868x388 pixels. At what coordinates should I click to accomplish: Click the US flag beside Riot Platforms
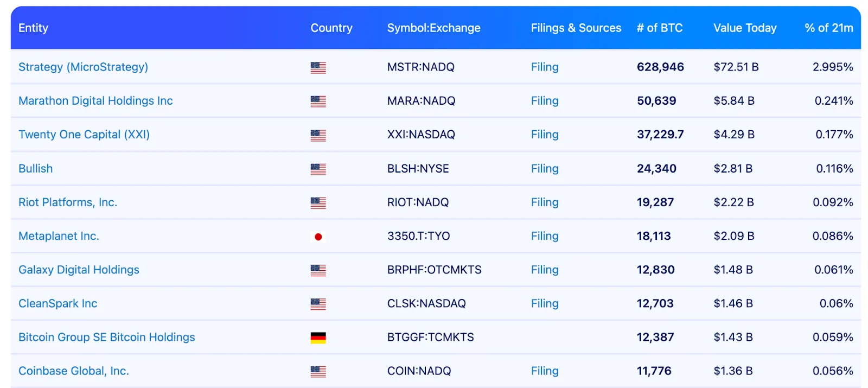coord(318,203)
